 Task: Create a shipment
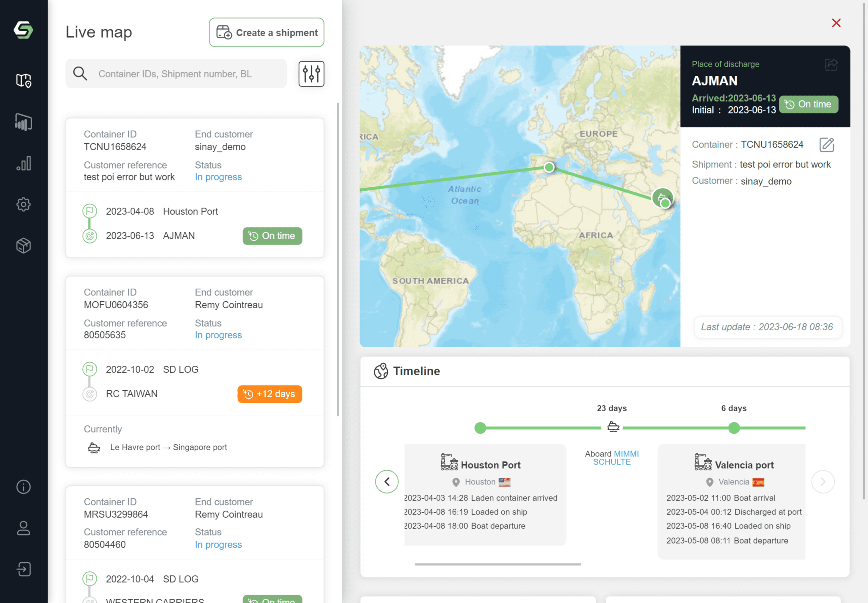(266, 32)
